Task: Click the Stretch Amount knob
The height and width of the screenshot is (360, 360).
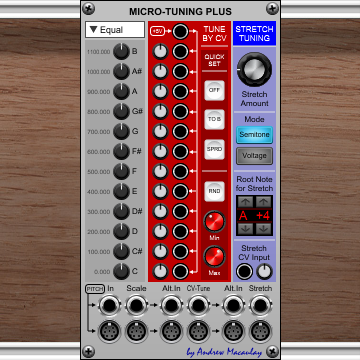Action: (254, 69)
